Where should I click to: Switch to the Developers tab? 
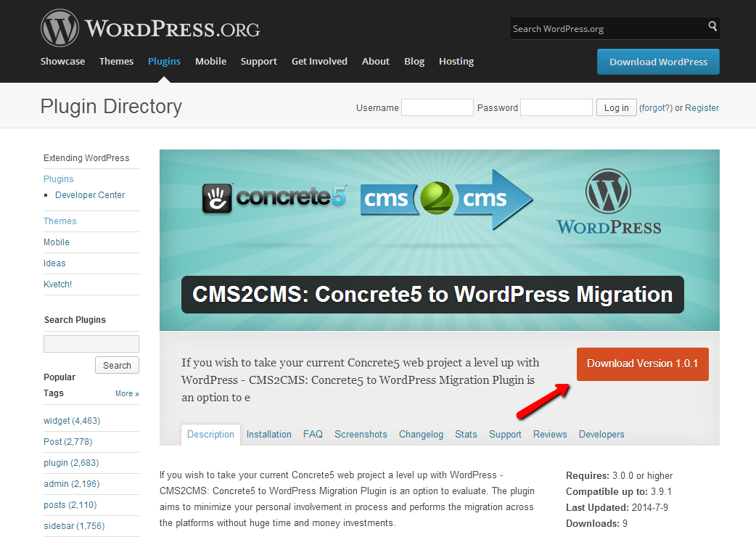pos(601,435)
